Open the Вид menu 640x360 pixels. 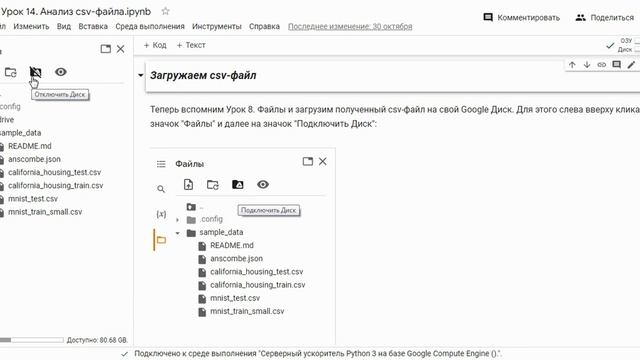[64, 27]
